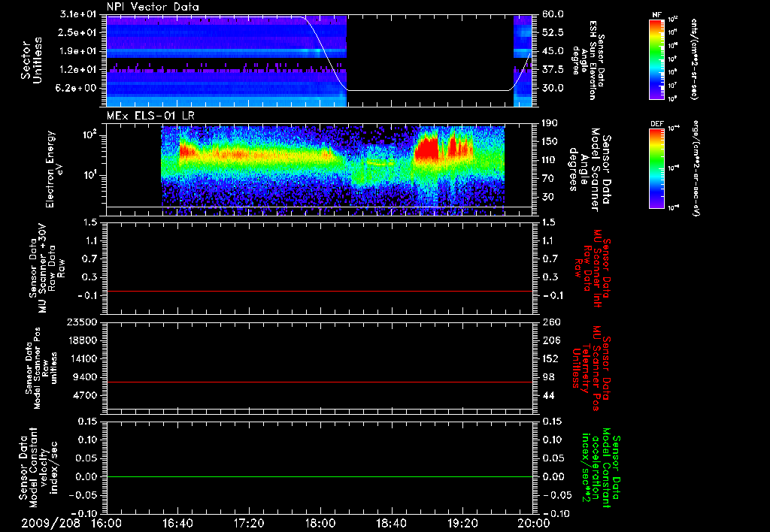The width and height of the screenshot is (770, 532).
Task: Click the DEF label above the color bar
Action: 657,124
